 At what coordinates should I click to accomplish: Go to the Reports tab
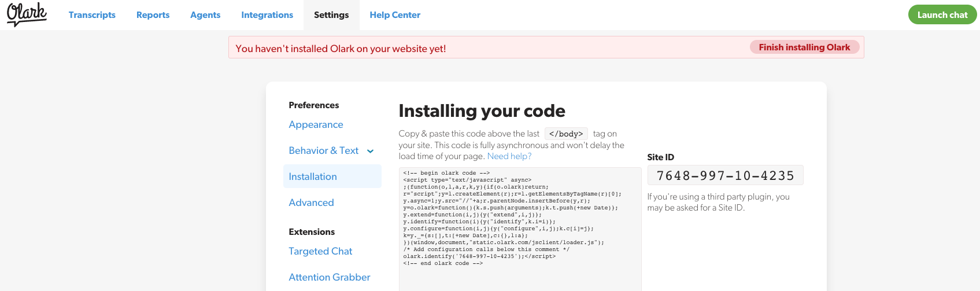click(153, 15)
